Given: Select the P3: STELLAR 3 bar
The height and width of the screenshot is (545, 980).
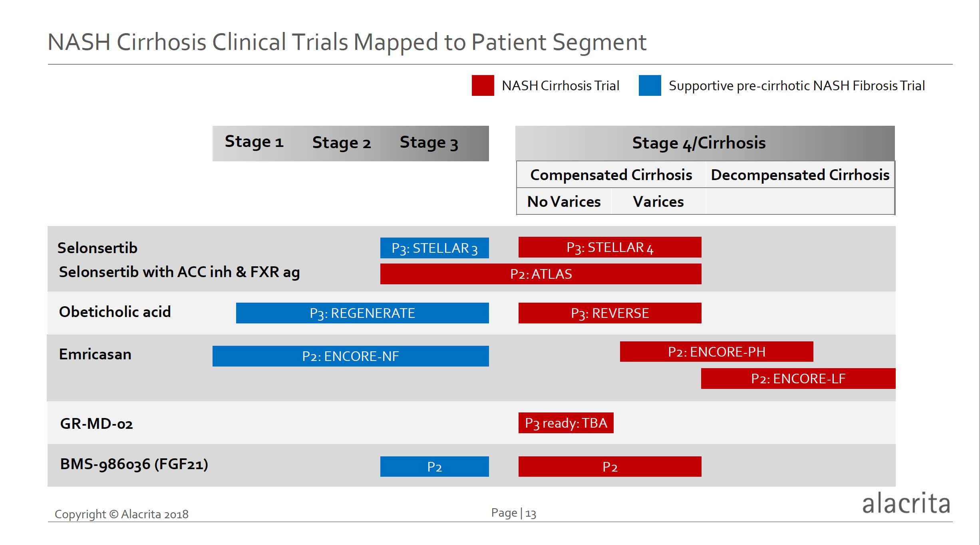Looking at the screenshot, I should (434, 248).
